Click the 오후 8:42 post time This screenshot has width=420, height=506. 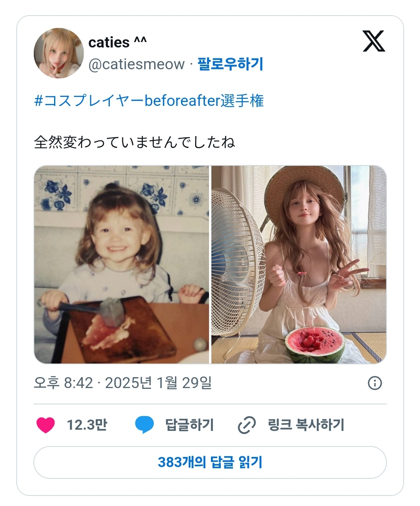tap(63, 383)
